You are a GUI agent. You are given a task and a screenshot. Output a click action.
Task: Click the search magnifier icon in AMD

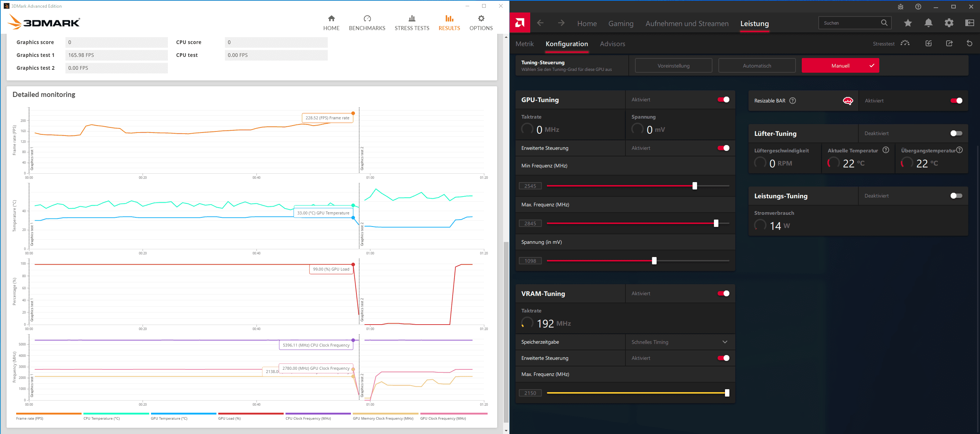[x=884, y=23]
